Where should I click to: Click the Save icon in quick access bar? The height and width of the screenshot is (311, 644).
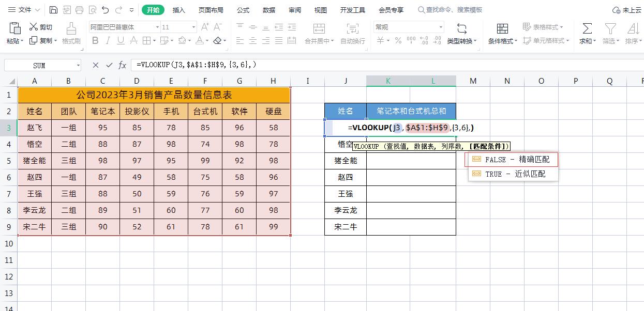point(54,10)
